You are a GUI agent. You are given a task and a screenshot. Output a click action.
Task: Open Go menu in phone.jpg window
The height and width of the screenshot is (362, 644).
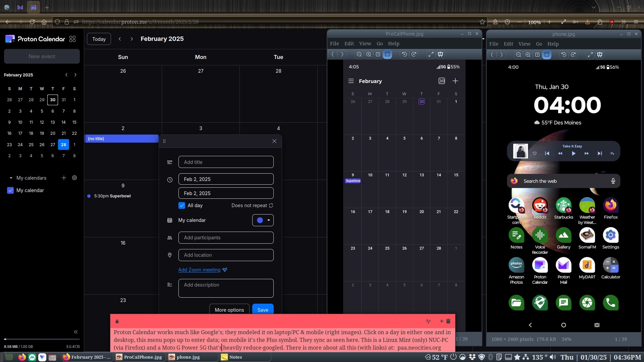[x=539, y=44]
